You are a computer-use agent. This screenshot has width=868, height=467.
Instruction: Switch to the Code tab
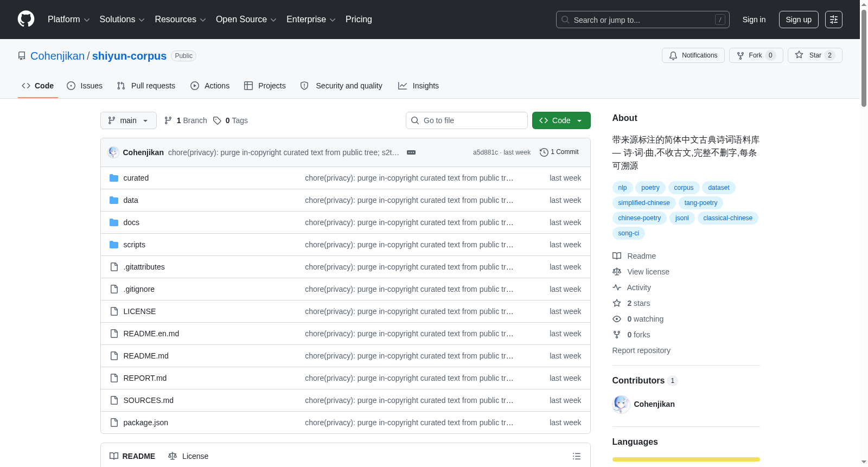coord(38,86)
